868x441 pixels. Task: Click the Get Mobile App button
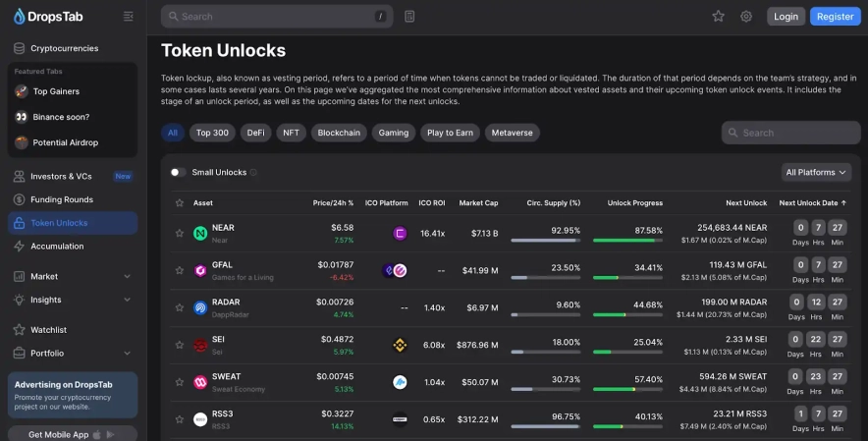(73, 433)
